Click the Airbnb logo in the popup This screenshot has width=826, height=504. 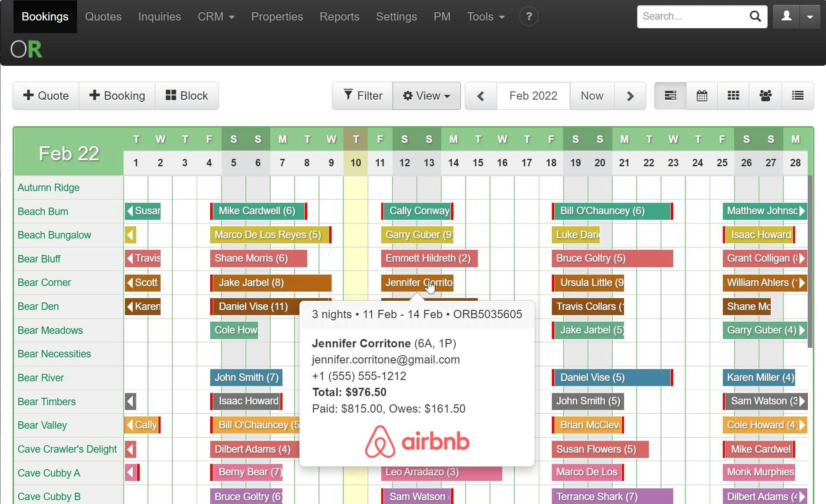click(417, 441)
